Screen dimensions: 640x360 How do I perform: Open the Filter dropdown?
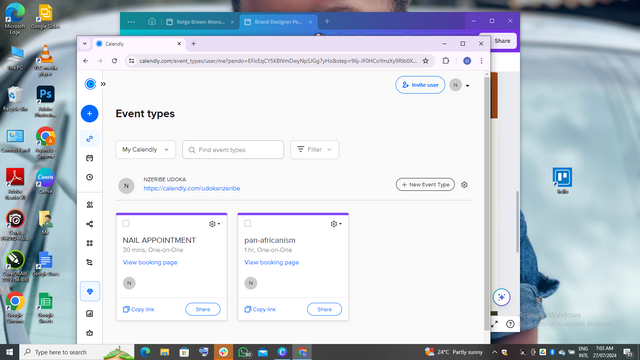(315, 150)
